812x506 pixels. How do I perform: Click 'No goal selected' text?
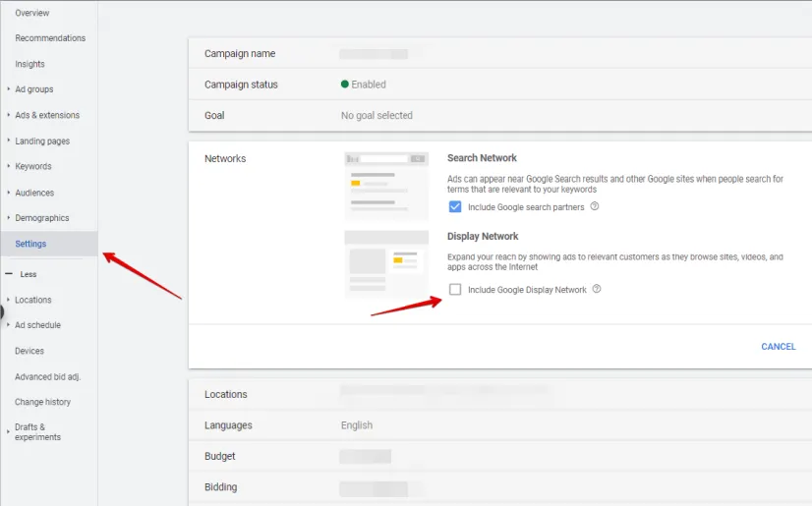coord(377,115)
